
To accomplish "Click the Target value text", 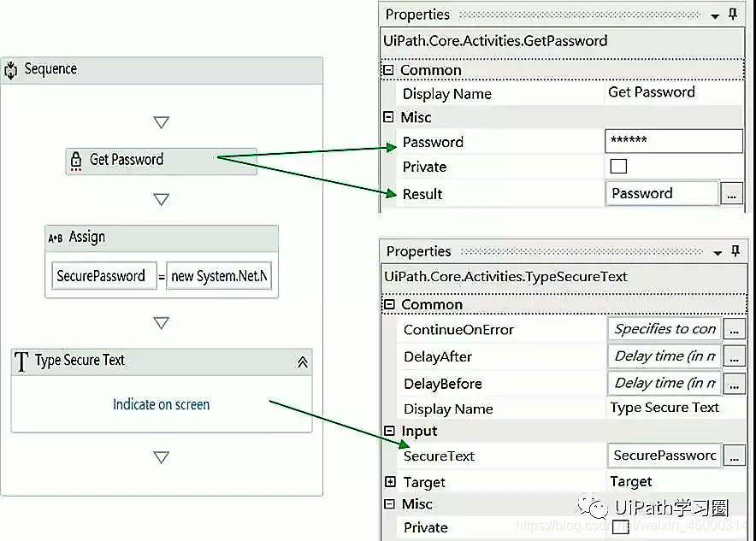I will 630,481.
